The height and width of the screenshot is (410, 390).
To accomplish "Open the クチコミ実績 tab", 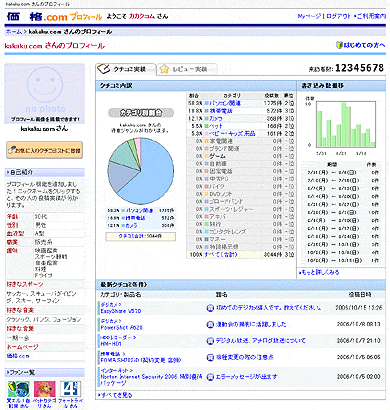I will (126, 69).
